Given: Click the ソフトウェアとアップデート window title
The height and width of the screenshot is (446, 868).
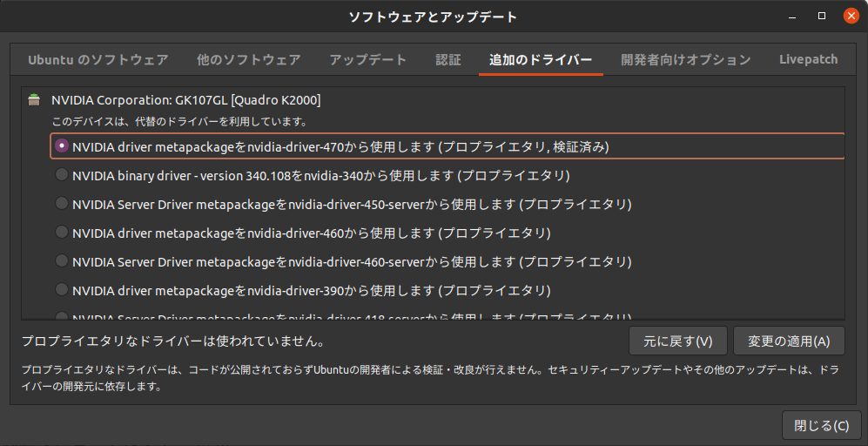Looking at the screenshot, I should 433,17.
